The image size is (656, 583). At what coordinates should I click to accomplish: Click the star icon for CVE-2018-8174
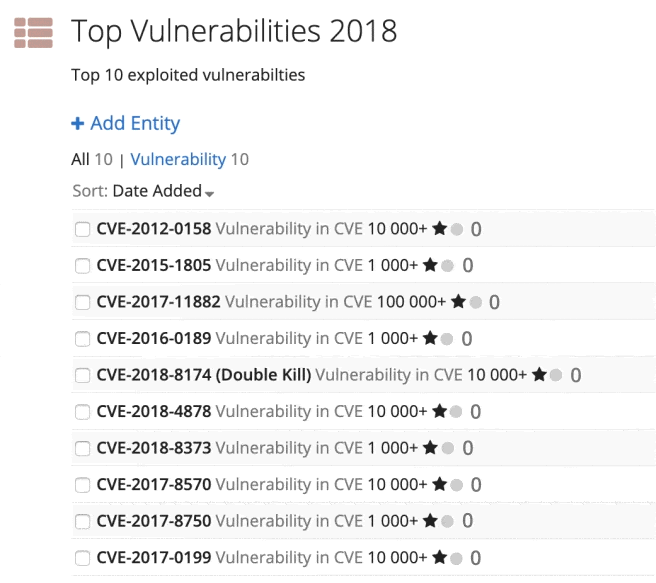click(539, 375)
